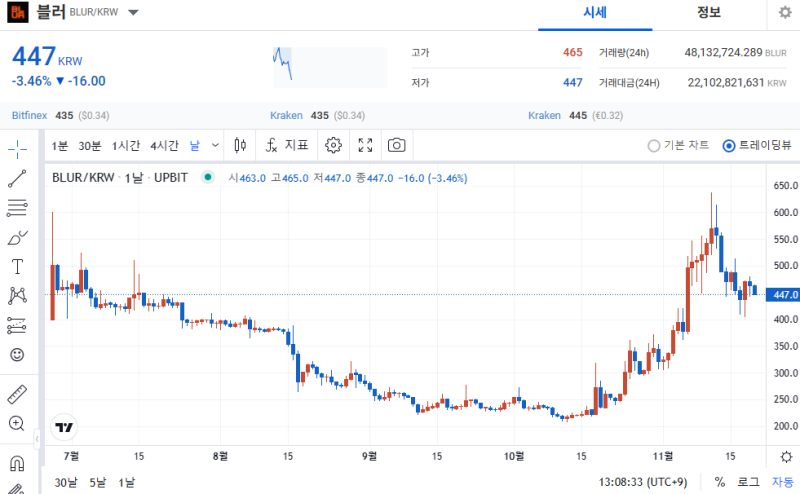Expand the BLUR/KRW market dropdown arrow
The width and height of the screenshot is (800, 494).
[x=133, y=12]
